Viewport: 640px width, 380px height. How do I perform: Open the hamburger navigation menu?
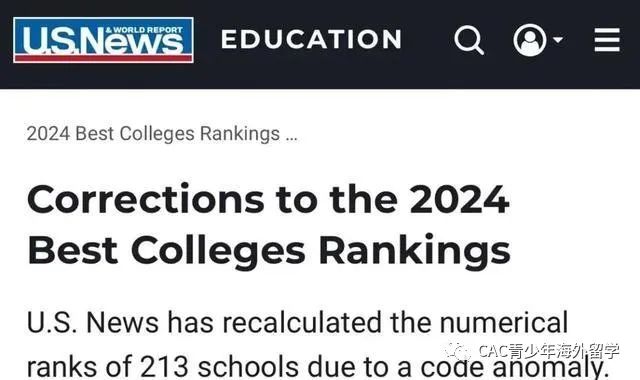coord(607,40)
